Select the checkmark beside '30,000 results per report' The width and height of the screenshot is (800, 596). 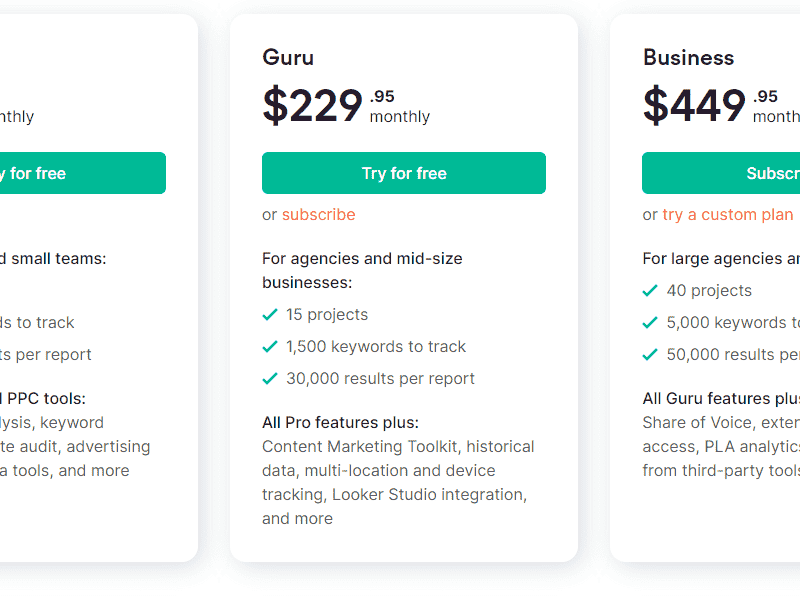(x=269, y=378)
